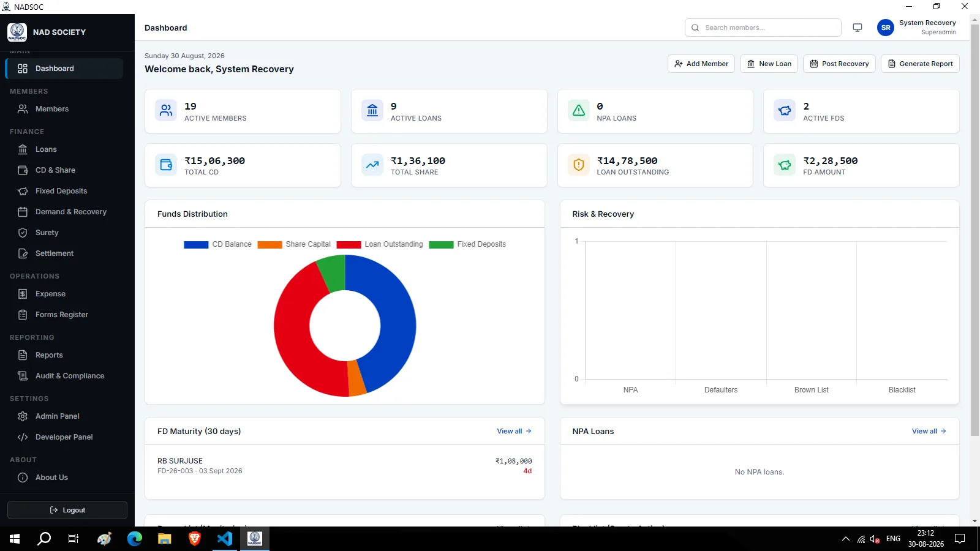Click the CD & Share wallet icon
Image resolution: width=980 pixels, height=551 pixels.
coord(23,170)
